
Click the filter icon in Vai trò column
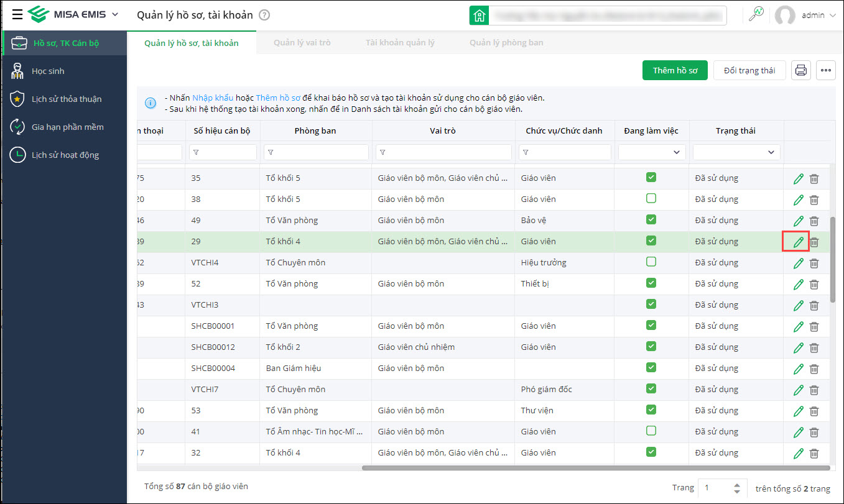click(382, 152)
